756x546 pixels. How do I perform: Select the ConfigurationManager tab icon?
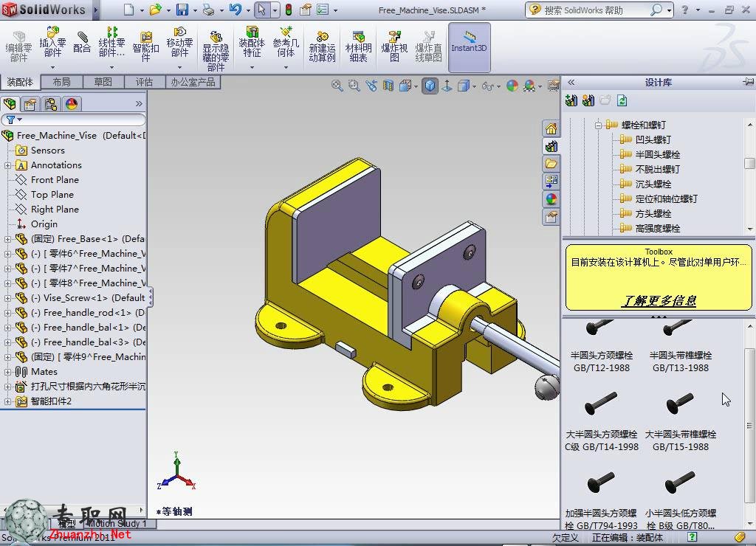click(51, 103)
